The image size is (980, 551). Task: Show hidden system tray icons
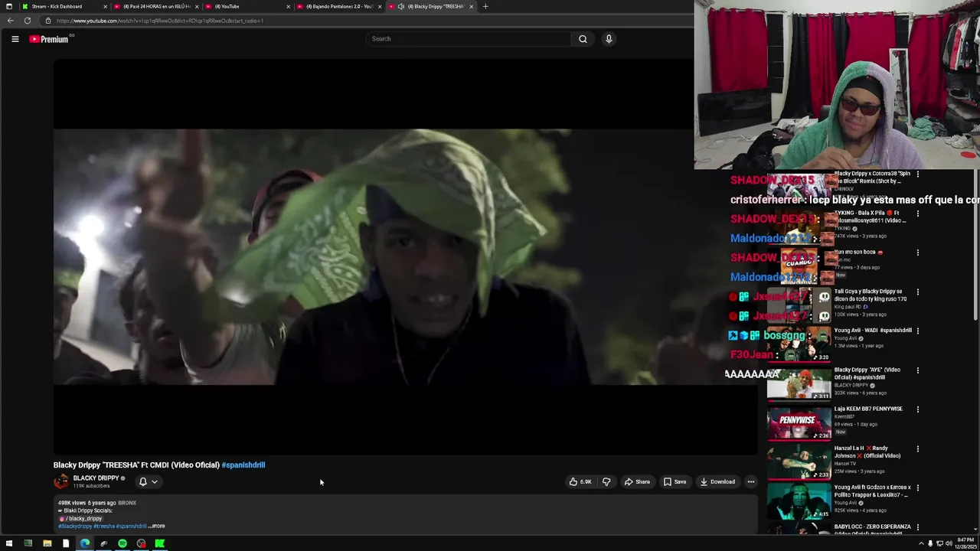[921, 544]
